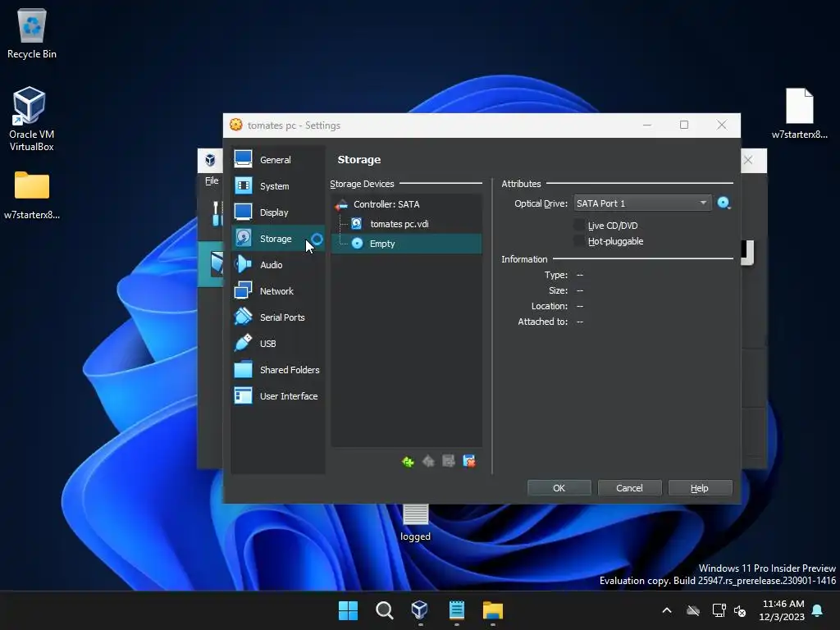Open the Audio settings category
This screenshot has width=840, height=630.
pyautogui.click(x=277, y=265)
